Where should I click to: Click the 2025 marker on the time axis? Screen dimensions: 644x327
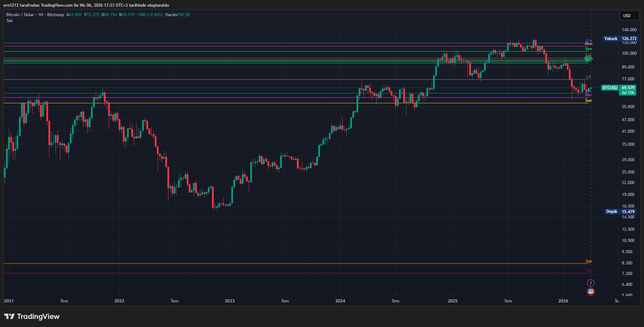[x=452, y=301]
